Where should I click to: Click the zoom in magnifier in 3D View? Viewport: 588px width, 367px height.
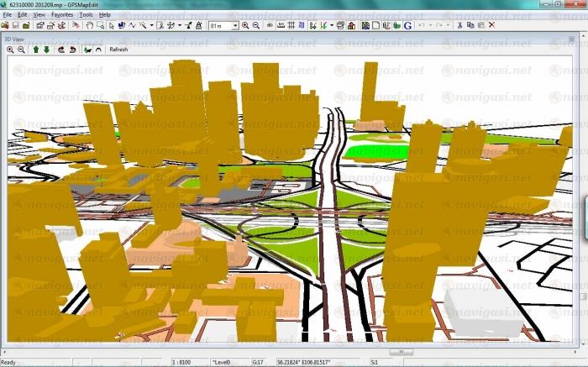pyautogui.click(x=11, y=50)
